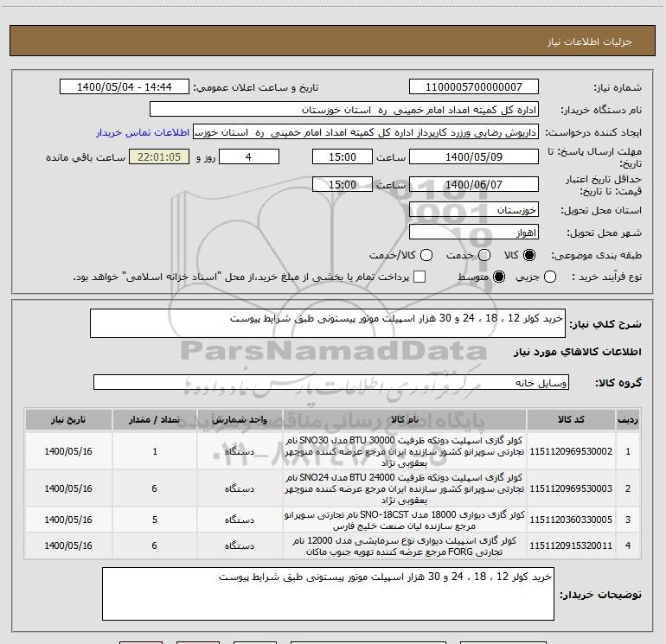Select the خدمت radio button

pos(484,255)
